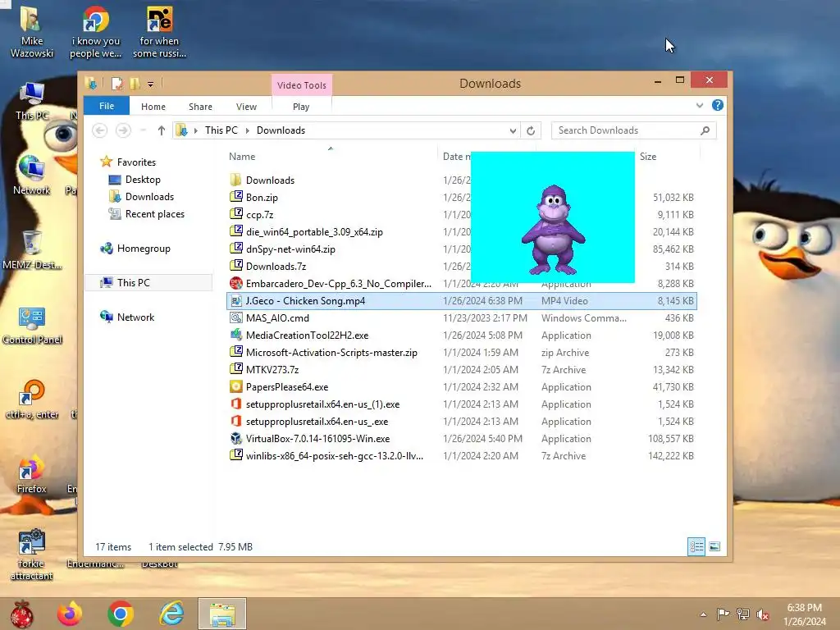Switch to Details view in status bar

tap(696, 546)
